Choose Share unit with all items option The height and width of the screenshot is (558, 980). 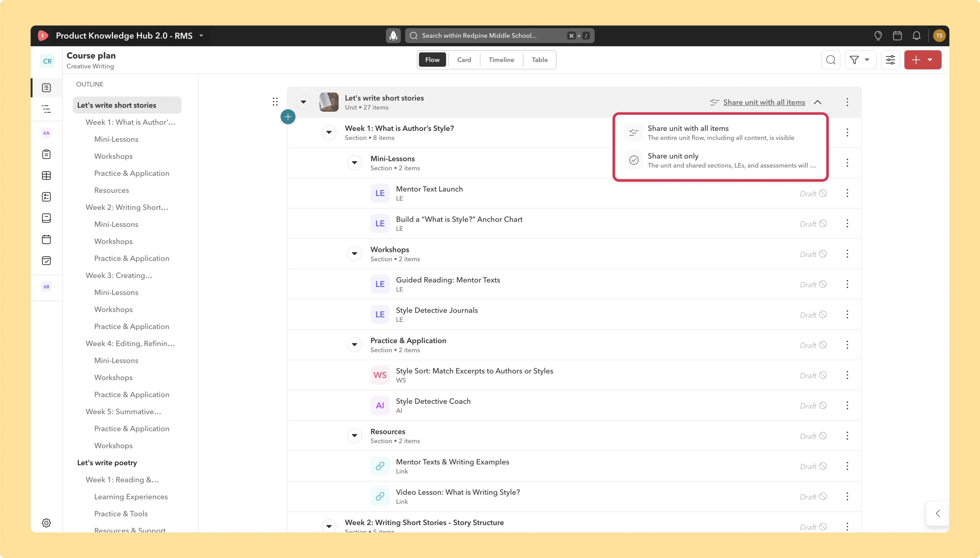[x=720, y=133]
